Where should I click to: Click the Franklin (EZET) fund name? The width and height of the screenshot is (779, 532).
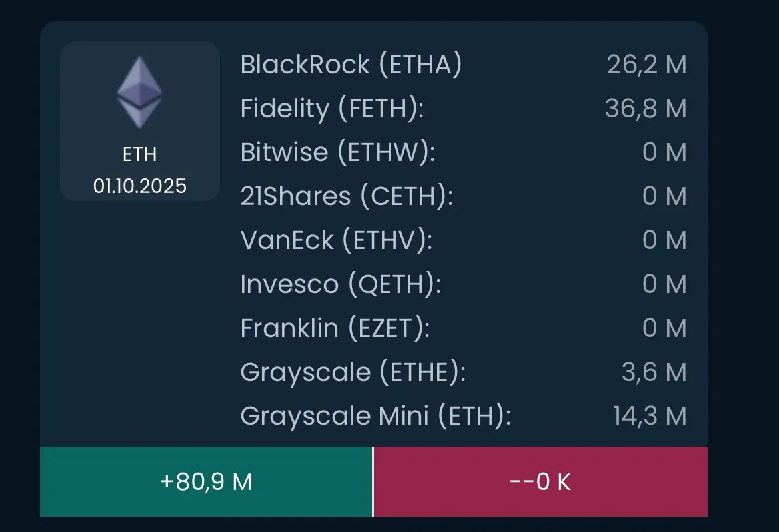[x=335, y=328]
